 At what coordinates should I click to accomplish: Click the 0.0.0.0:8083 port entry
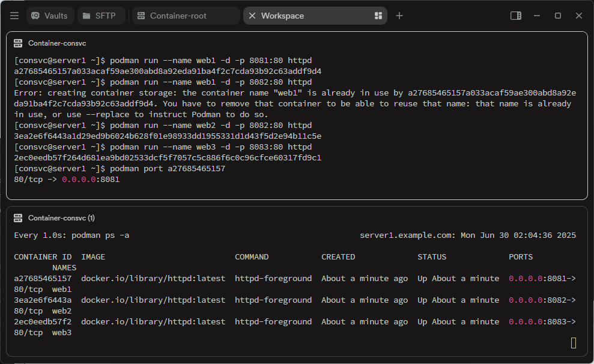coord(542,321)
